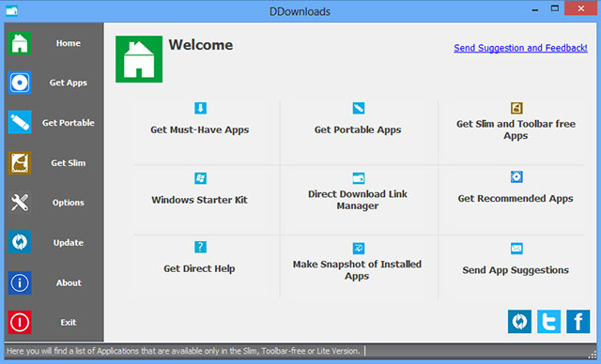Open the About label in sidebar
This screenshot has height=364, width=601.
tap(69, 283)
